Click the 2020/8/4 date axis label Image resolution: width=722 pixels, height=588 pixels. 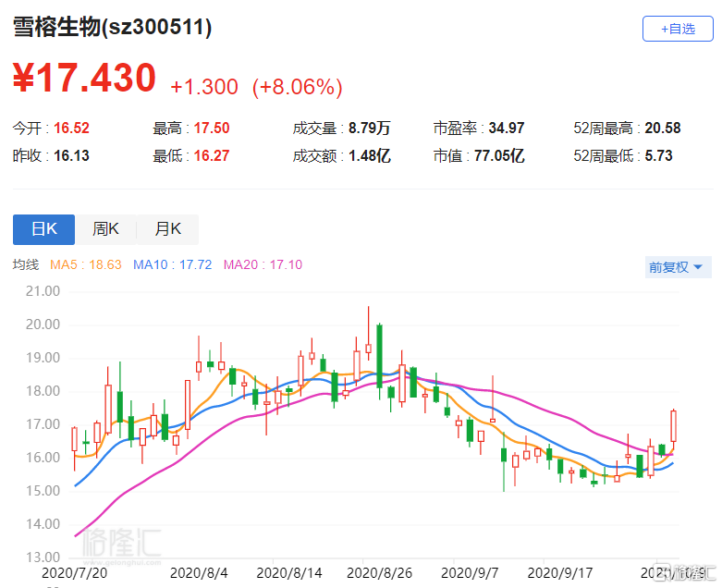(199, 573)
